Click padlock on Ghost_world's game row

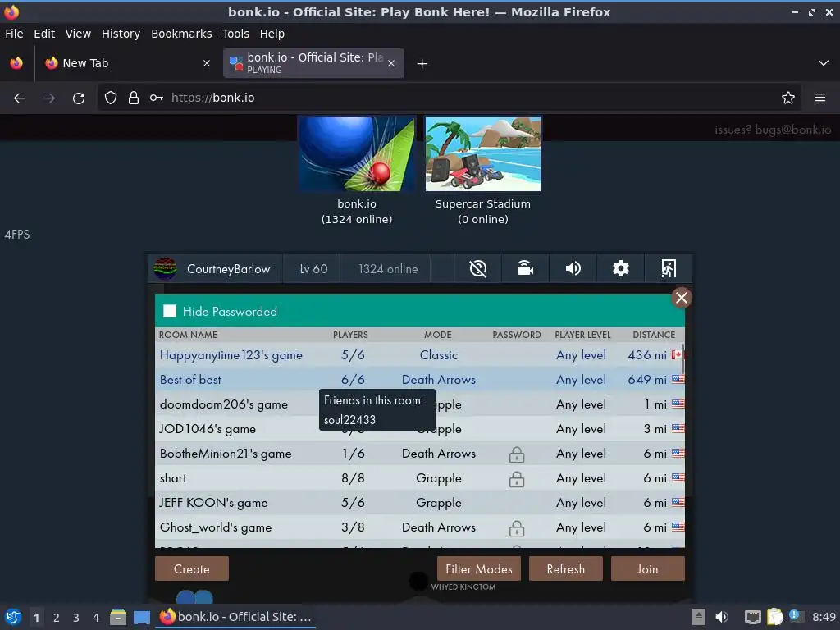click(x=517, y=528)
